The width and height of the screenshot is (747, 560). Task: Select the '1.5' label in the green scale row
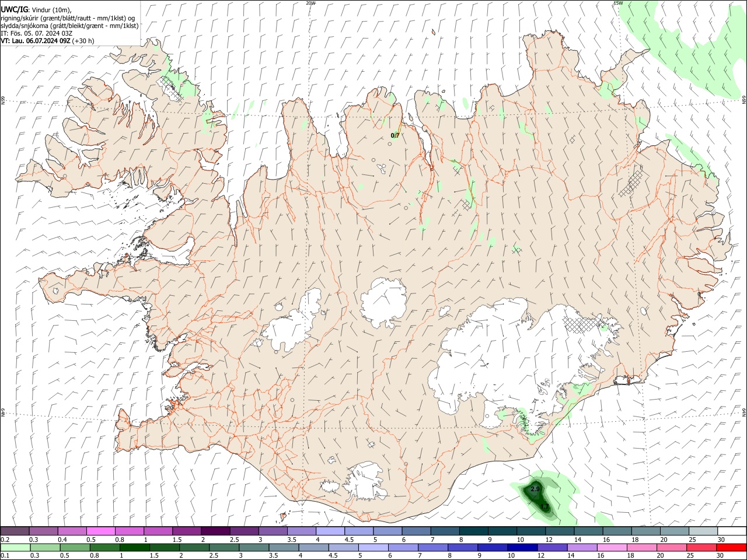tap(154, 555)
